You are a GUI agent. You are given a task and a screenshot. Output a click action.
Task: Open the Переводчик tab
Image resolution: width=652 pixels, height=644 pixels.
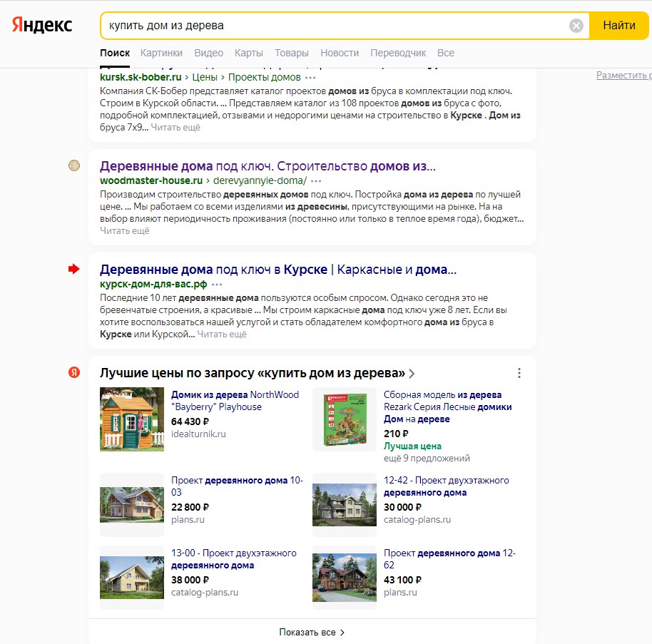(398, 53)
